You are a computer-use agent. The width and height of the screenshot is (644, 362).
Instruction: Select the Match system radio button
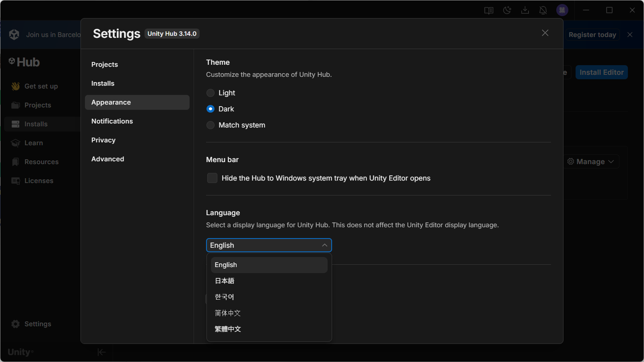pyautogui.click(x=211, y=125)
